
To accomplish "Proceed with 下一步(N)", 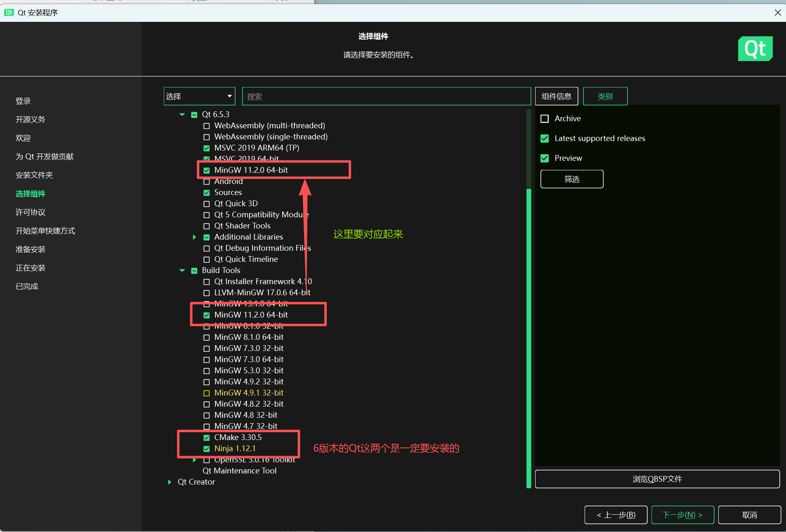I will click(682, 515).
